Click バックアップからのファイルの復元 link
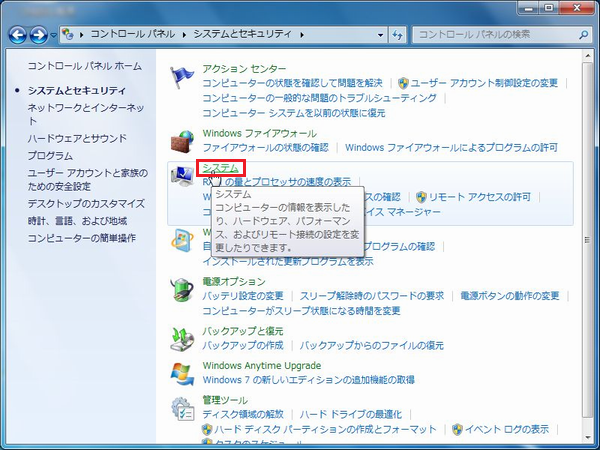600x450 pixels. click(372, 346)
